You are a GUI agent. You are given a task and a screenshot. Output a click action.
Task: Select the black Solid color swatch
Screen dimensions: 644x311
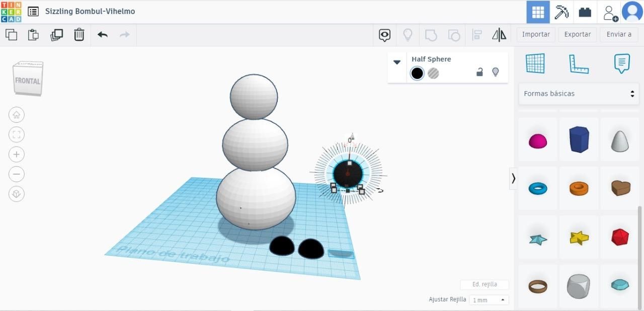[417, 73]
